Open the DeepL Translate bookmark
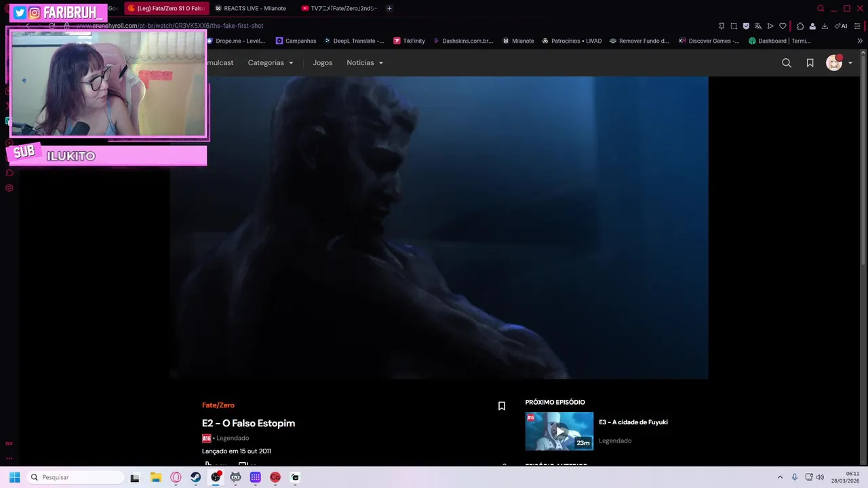 [x=354, y=41]
